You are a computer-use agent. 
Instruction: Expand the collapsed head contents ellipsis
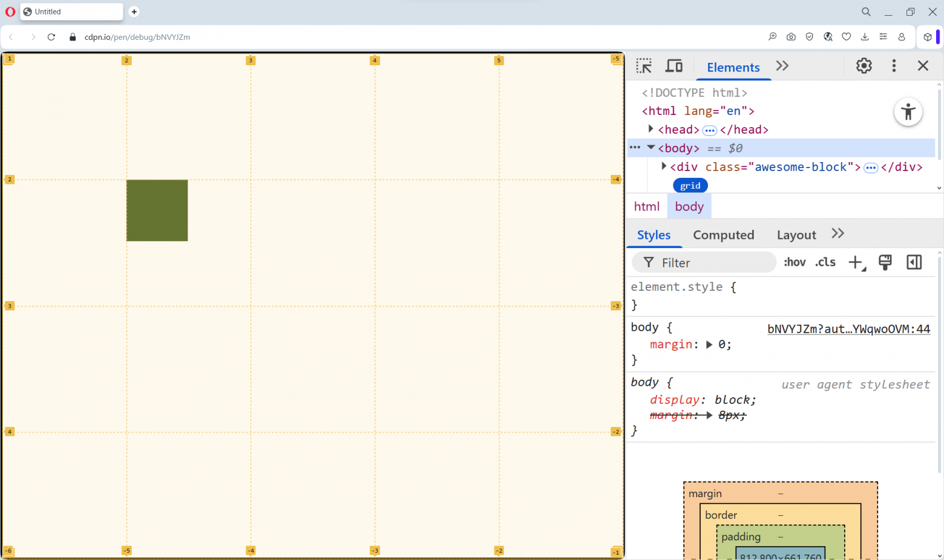710,131
